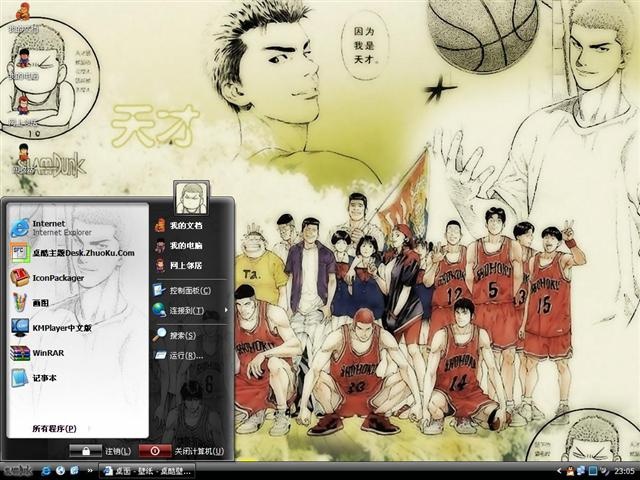The height and width of the screenshot is (480, 640).
Task: Open 控制面板(C) Control Panel
Action: (x=190, y=291)
